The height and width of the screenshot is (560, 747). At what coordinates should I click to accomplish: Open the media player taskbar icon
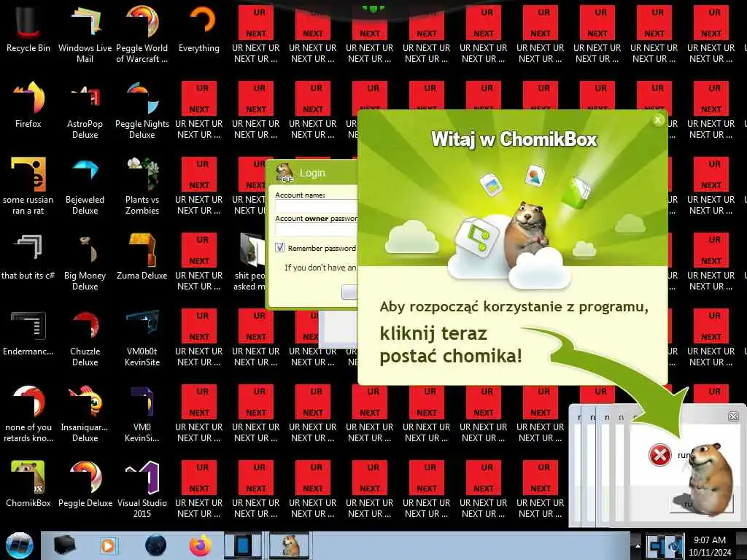pyautogui.click(x=108, y=545)
